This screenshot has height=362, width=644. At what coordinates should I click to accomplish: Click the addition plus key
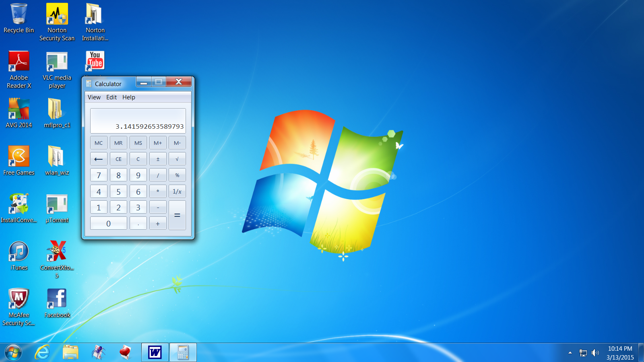point(158,223)
